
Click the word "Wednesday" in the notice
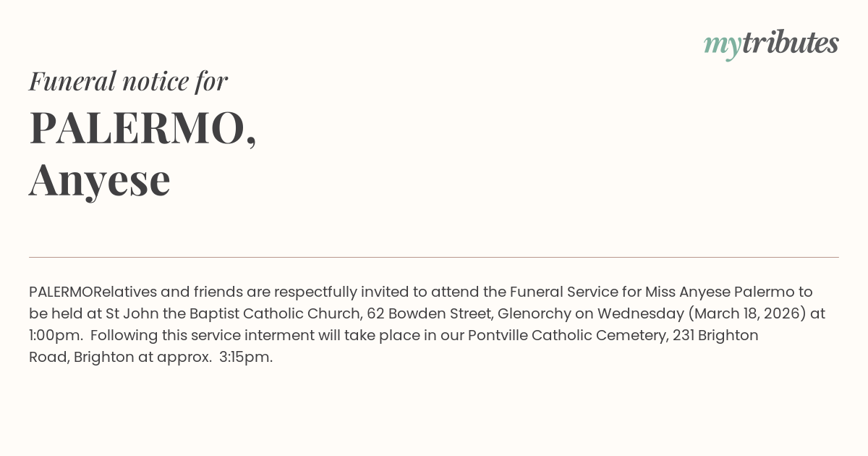tap(640, 313)
